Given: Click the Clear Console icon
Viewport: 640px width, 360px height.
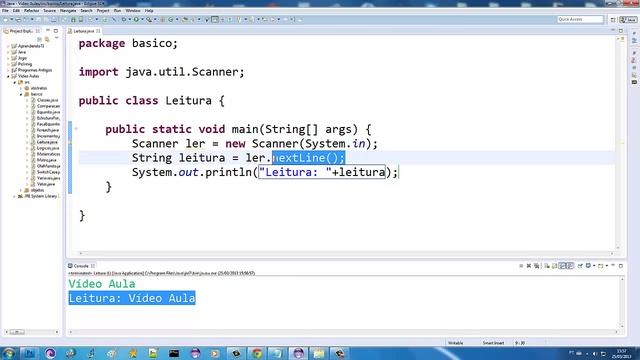Looking at the screenshot, I should (x=547, y=266).
